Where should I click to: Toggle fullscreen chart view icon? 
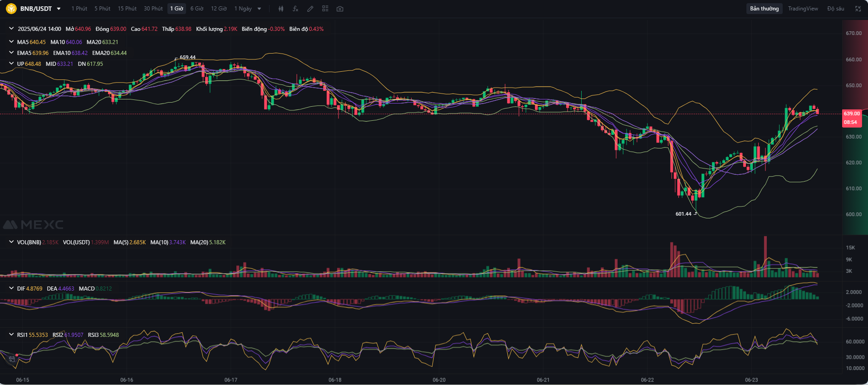858,9
